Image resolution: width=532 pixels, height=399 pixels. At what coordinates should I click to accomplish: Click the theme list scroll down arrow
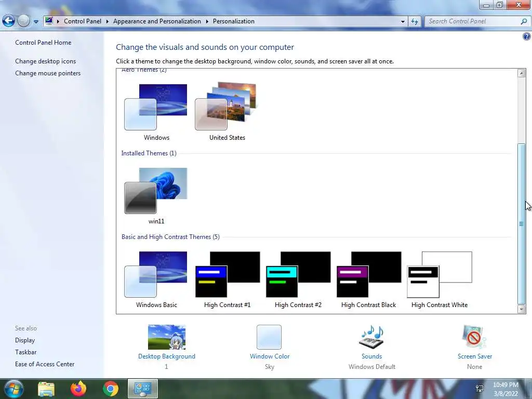point(522,309)
